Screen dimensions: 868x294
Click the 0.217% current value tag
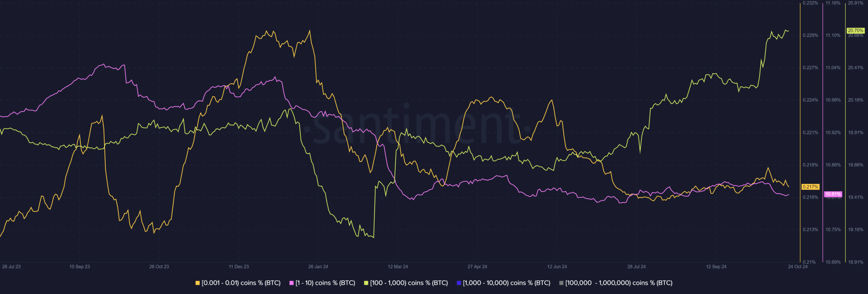click(810, 187)
